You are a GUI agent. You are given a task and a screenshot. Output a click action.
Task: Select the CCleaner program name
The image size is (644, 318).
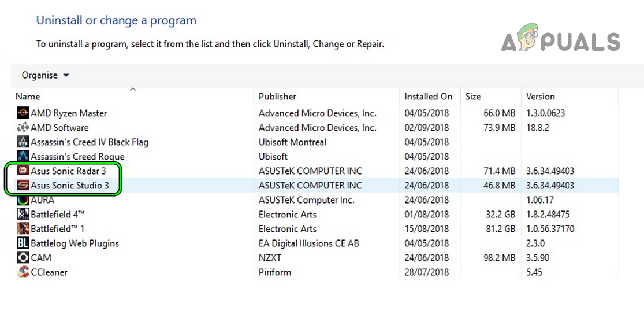tap(49, 272)
